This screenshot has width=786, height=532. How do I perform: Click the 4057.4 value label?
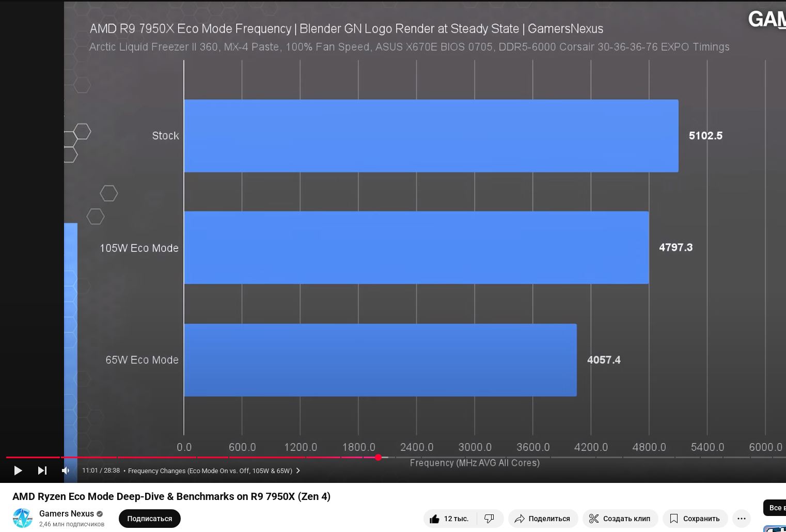pyautogui.click(x=604, y=360)
